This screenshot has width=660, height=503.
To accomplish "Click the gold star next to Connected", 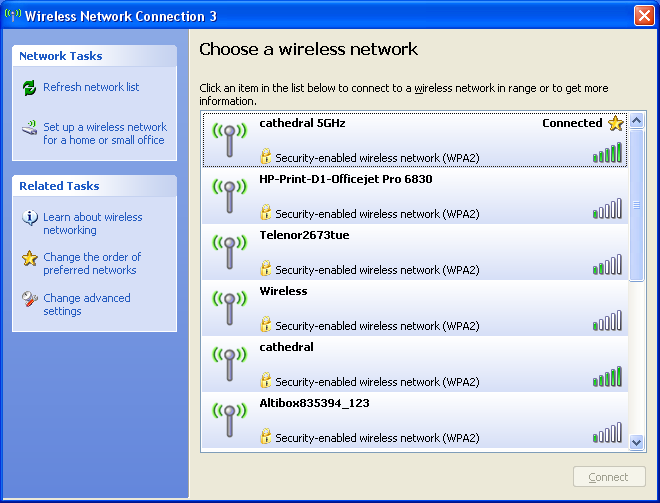I will 616,123.
